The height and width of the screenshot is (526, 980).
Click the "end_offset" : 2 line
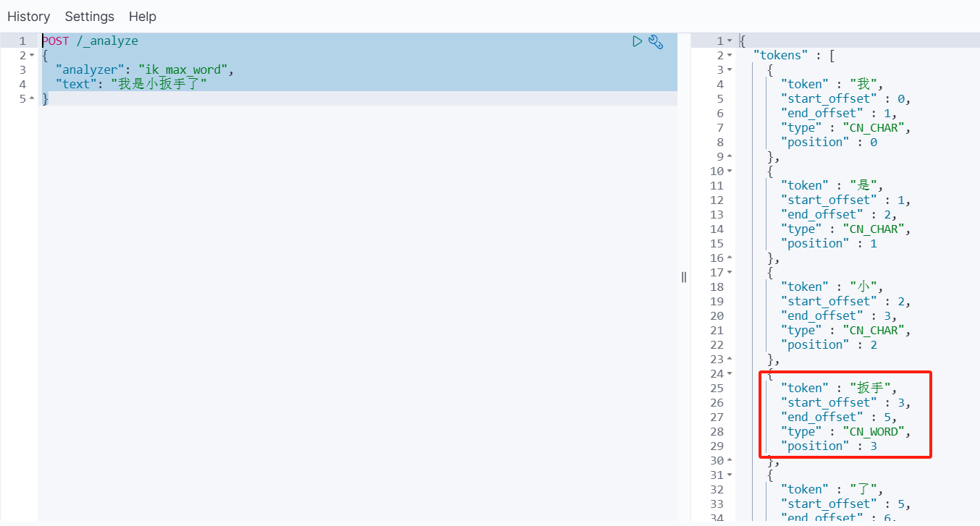click(839, 215)
